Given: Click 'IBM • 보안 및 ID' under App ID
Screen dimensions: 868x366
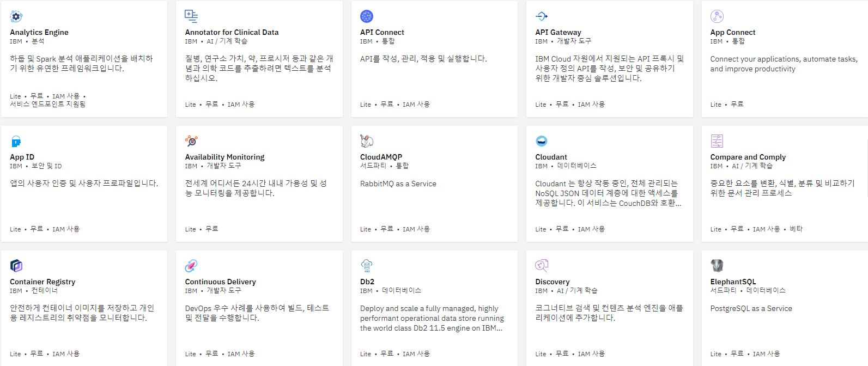Looking at the screenshot, I should [35, 166].
